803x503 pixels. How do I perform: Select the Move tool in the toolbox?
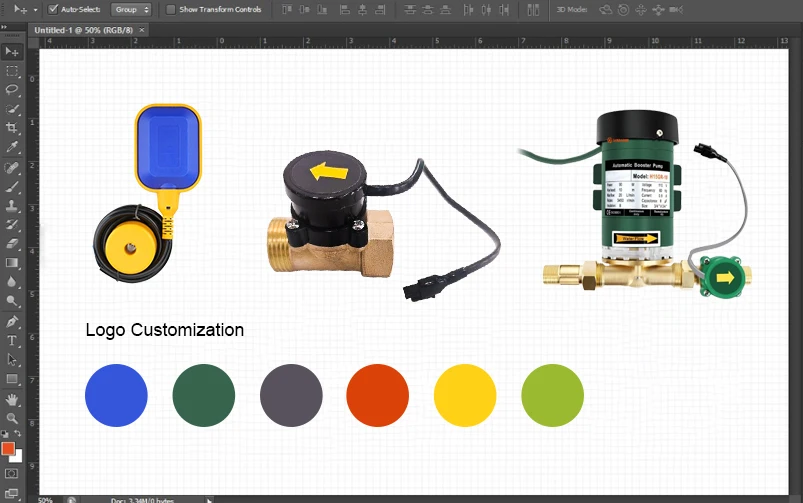(x=12, y=52)
